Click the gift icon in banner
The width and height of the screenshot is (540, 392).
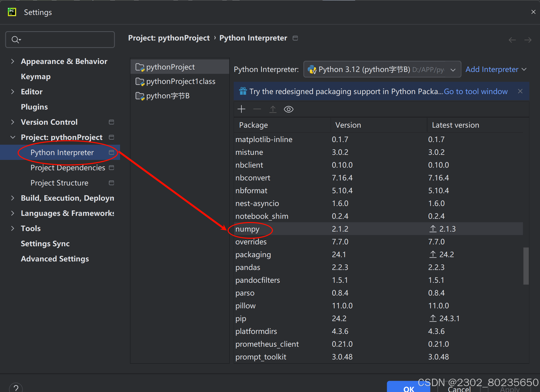point(243,91)
